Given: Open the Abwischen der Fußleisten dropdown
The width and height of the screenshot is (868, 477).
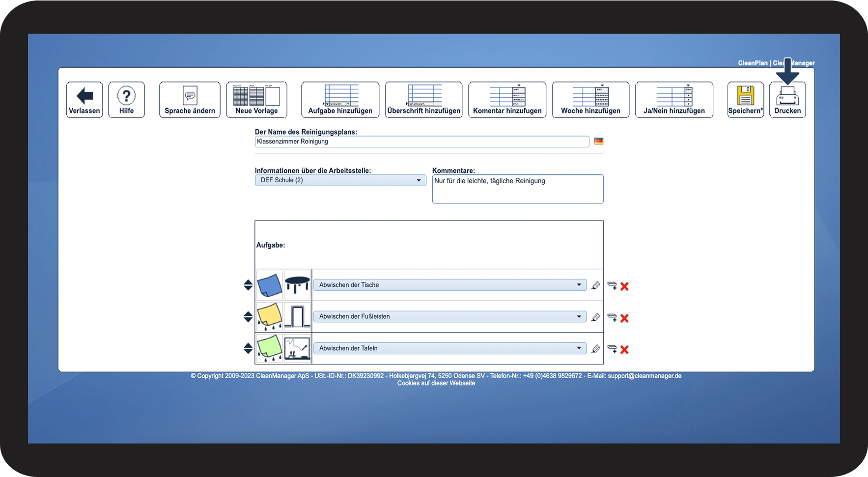Looking at the screenshot, I should pyautogui.click(x=450, y=316).
